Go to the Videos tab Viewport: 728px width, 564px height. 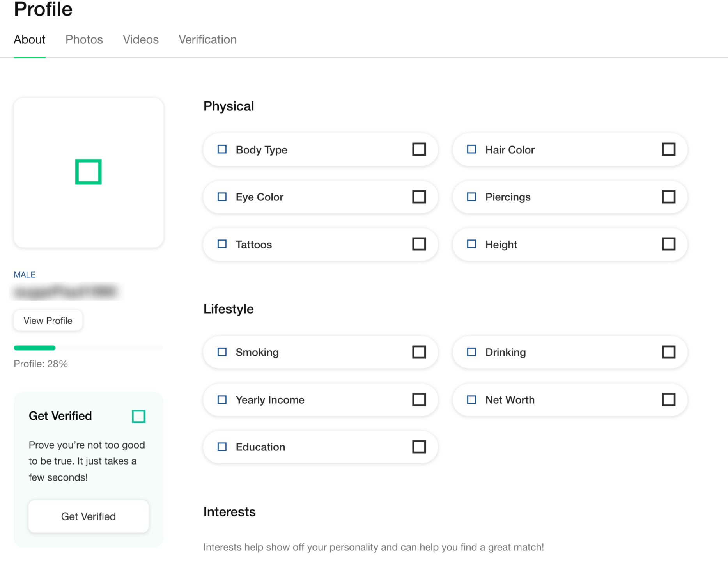[x=141, y=39]
